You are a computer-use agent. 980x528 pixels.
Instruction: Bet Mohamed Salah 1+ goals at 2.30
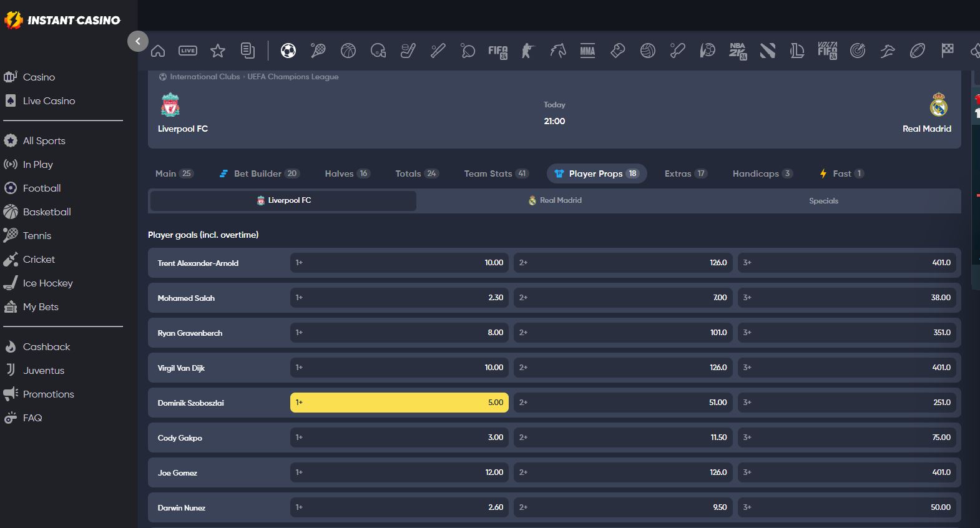click(399, 298)
